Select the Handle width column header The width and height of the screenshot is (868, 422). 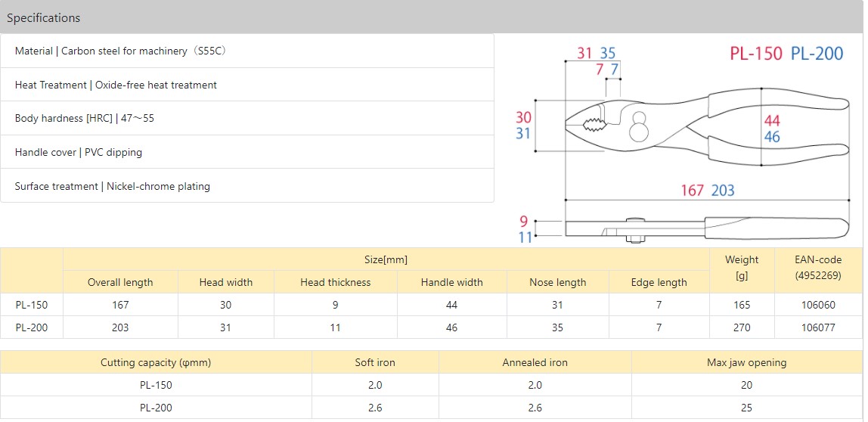pyautogui.click(x=452, y=282)
